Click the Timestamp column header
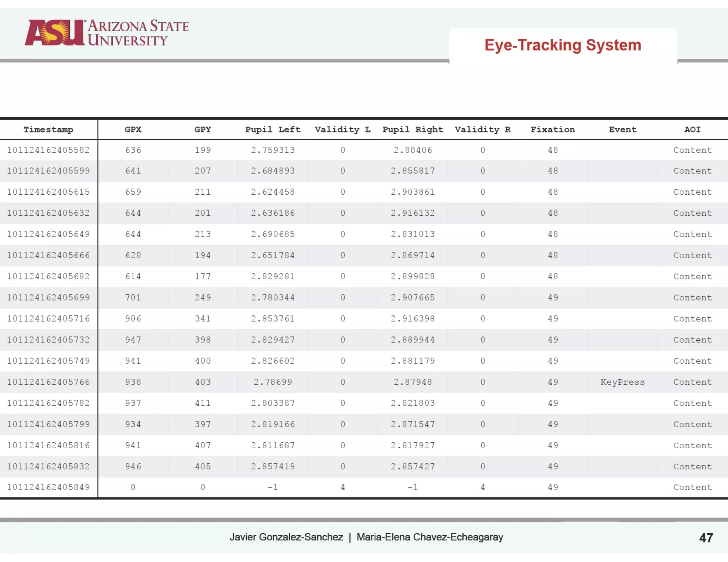This screenshot has height=562, width=728. point(48,130)
